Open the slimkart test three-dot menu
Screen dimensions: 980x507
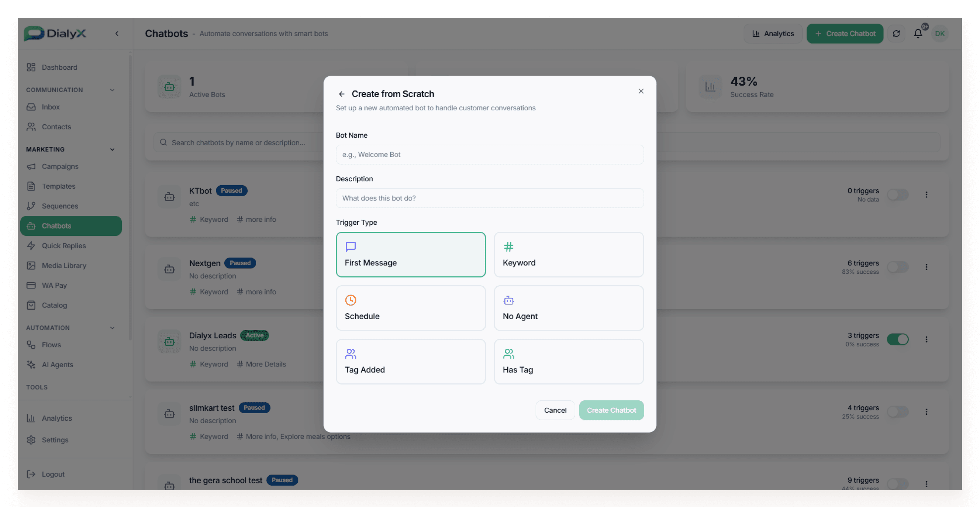[926, 411]
